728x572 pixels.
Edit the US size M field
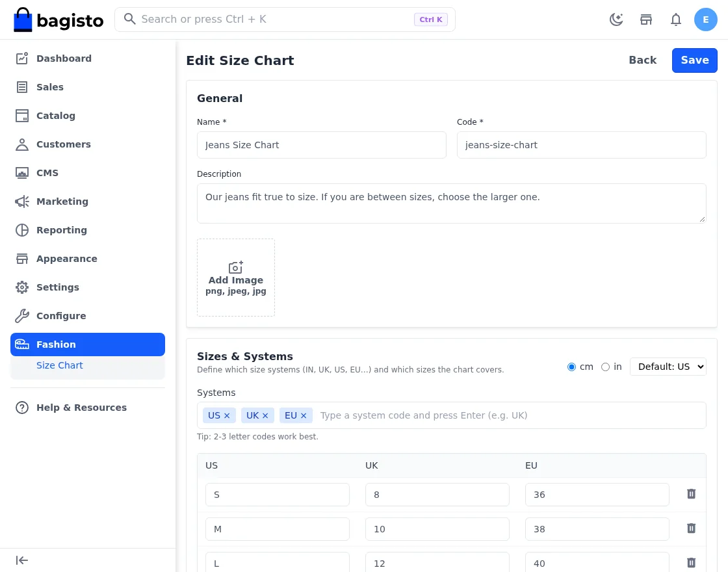click(277, 529)
